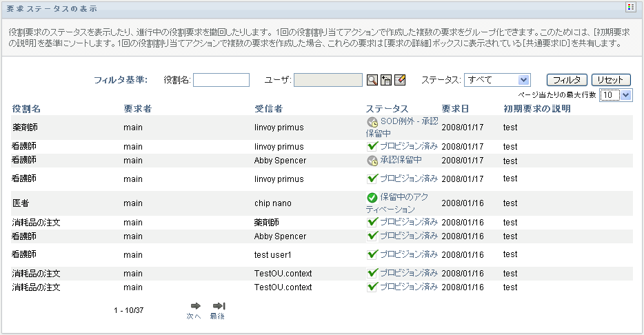Click in the 役割名 filter text field

[221, 80]
